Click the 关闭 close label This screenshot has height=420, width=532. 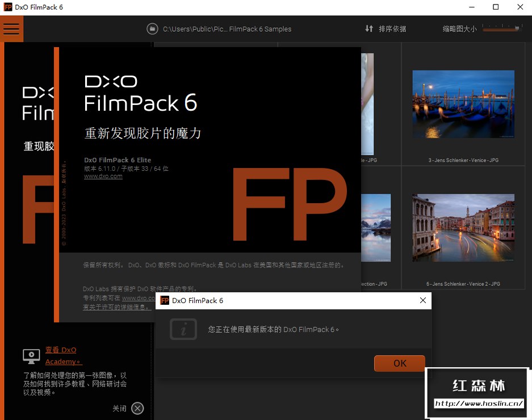(119, 409)
